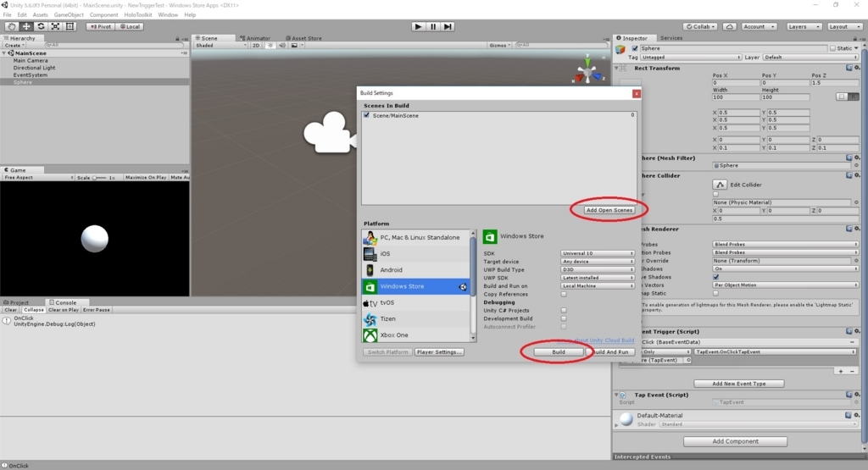Toggle Collapse in the Console
This screenshot has width=868, height=470.
point(33,310)
